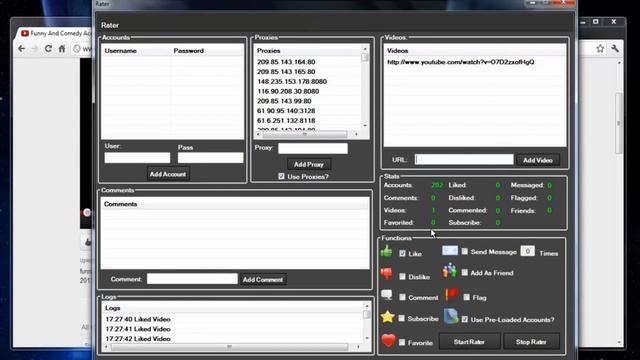The image size is (640, 360).
Task: Click the User input field
Action: 137,158
